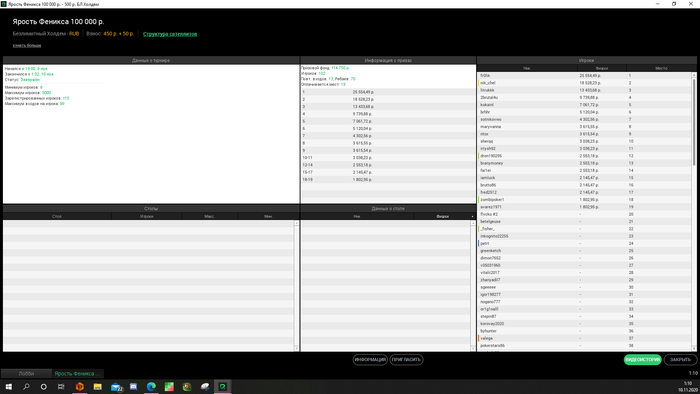Click poker client icon in title bar

(x=4, y=4)
